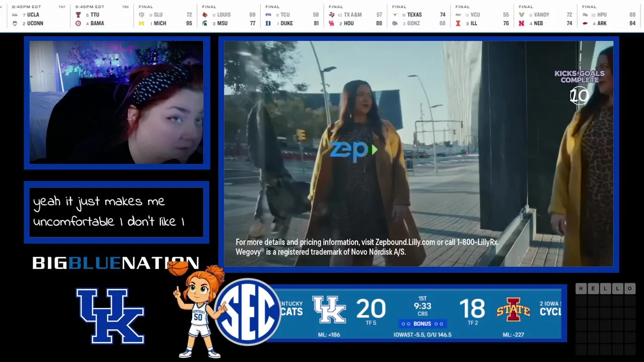Image resolution: width=644 pixels, height=362 pixels.
Task: Click the VCU 55 ILL 76 final score
Action: pyautogui.click(x=482, y=16)
